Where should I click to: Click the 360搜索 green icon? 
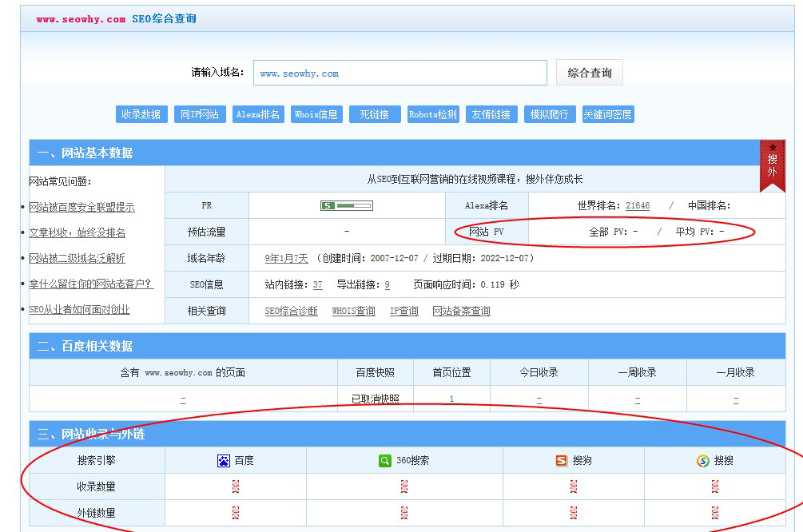[385, 461]
